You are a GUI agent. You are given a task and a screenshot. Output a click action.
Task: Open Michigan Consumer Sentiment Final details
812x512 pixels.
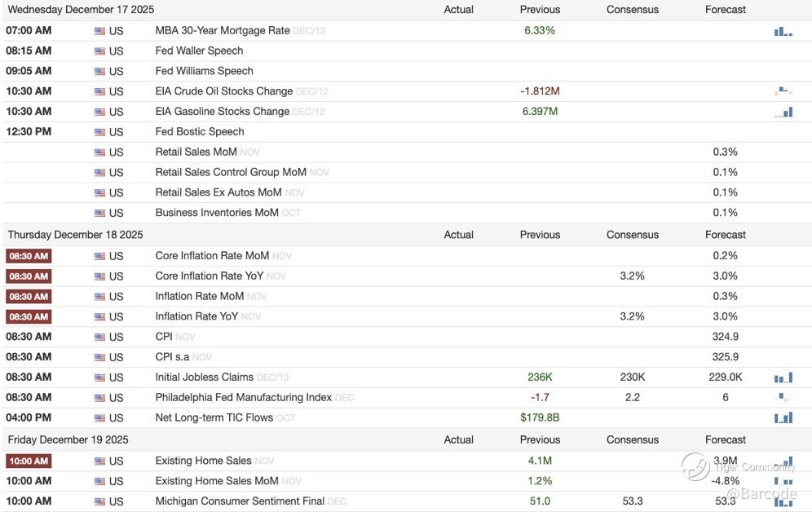[240, 501]
